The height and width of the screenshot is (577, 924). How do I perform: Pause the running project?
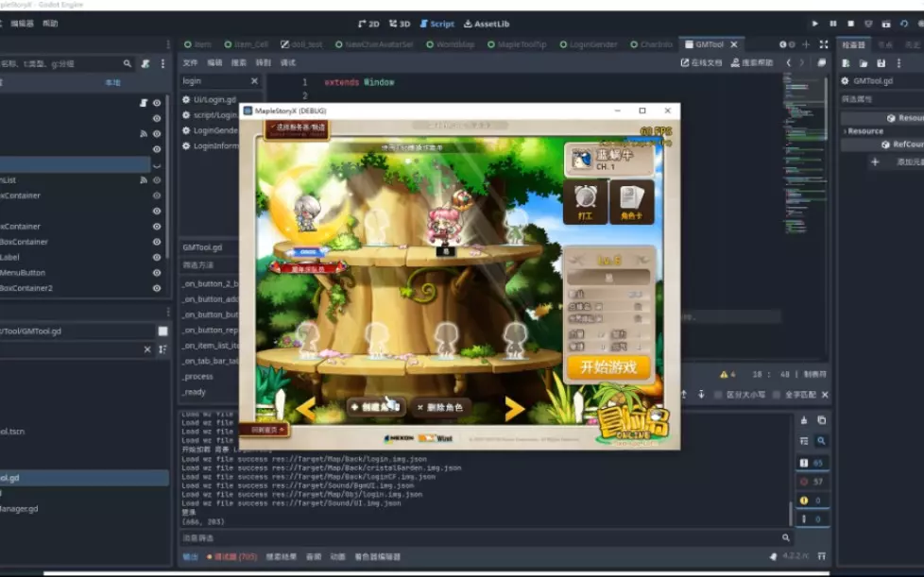832,24
